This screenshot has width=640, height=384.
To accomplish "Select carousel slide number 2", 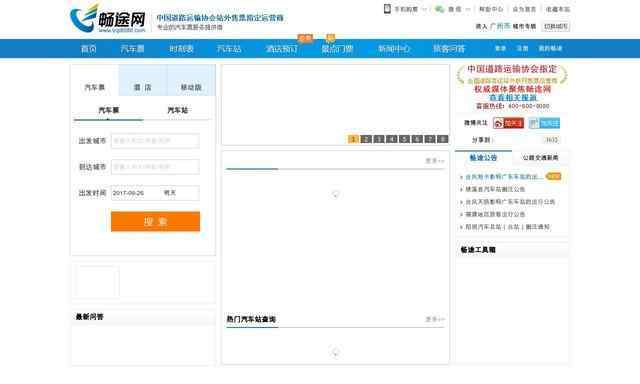I will click(366, 139).
